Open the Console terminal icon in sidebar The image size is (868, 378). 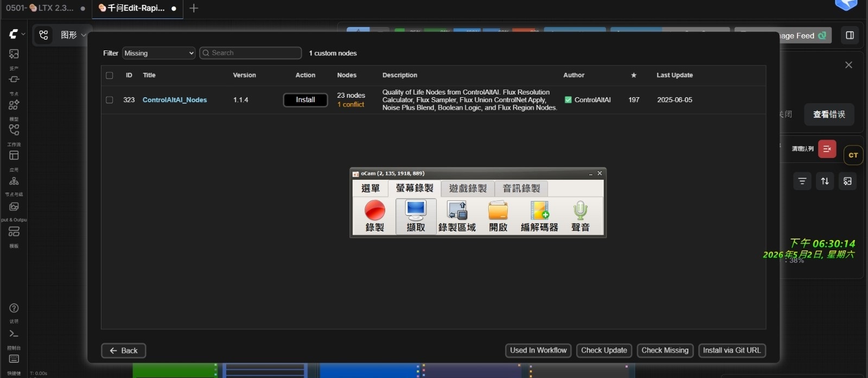(14, 333)
